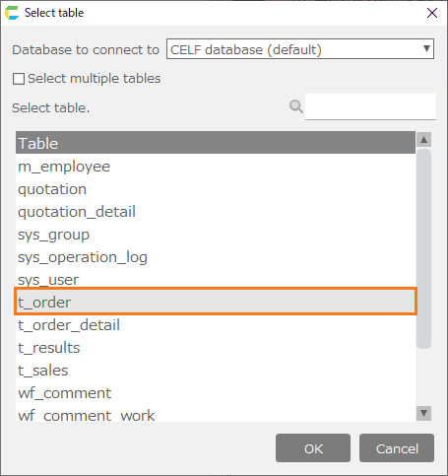Screen dimensions: 448x476
Task: Choose the t_order_detail table
Action: [216, 325]
